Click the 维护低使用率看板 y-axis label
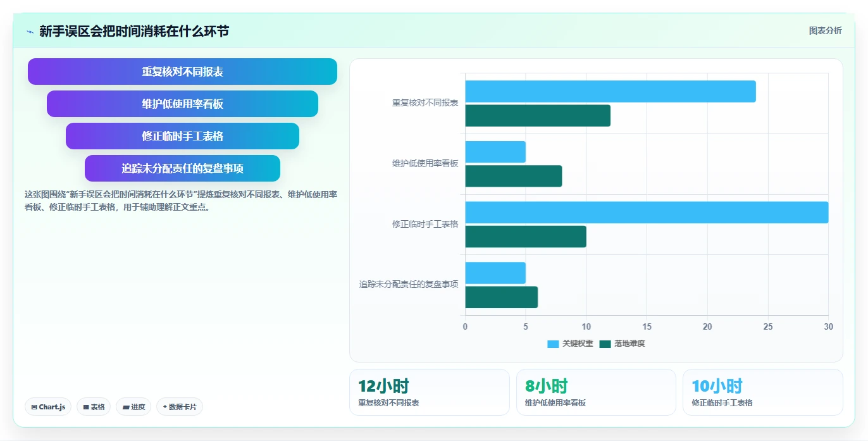868x441 pixels. tap(425, 163)
